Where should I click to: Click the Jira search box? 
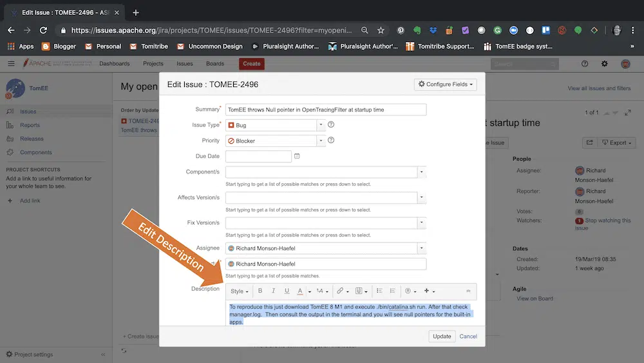click(x=524, y=64)
